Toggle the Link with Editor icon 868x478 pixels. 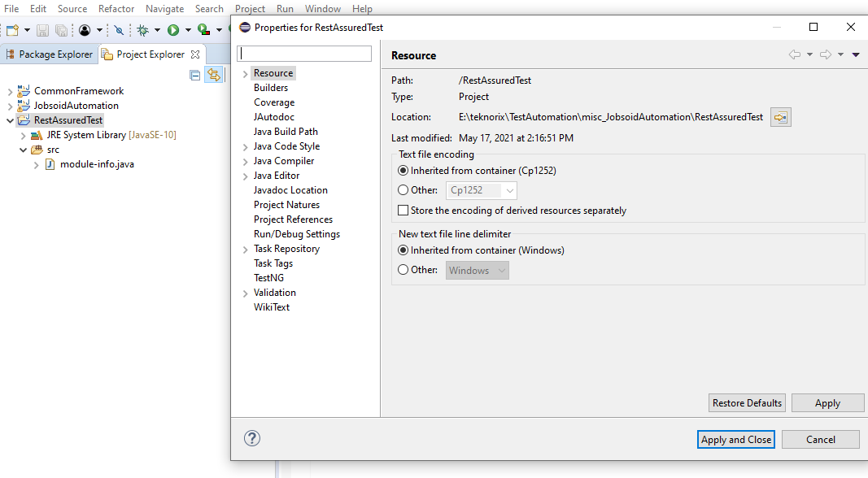(214, 75)
